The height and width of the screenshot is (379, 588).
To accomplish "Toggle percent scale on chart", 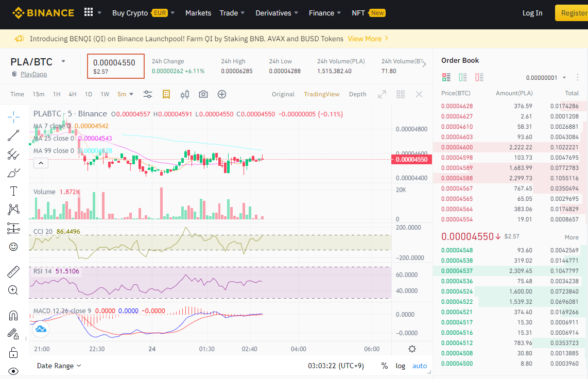I will [385, 366].
